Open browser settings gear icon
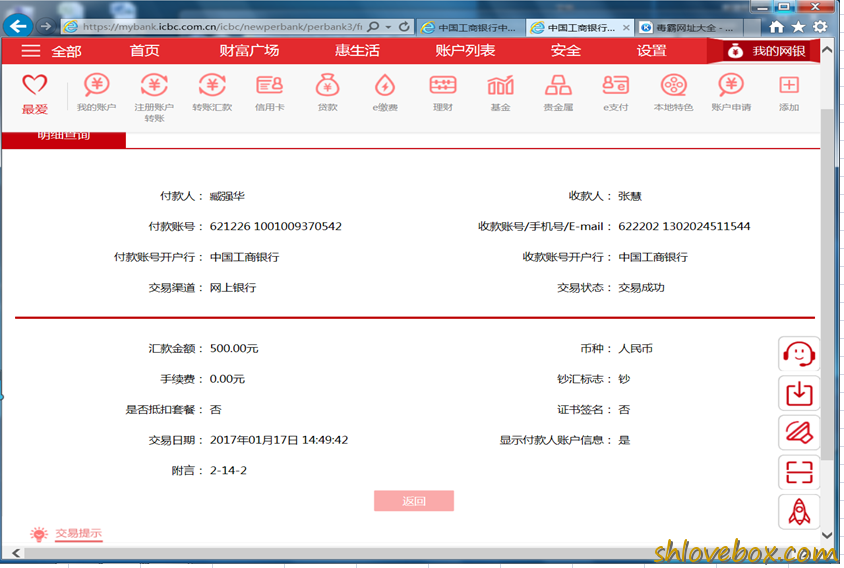This screenshot has width=844, height=568. [820, 26]
